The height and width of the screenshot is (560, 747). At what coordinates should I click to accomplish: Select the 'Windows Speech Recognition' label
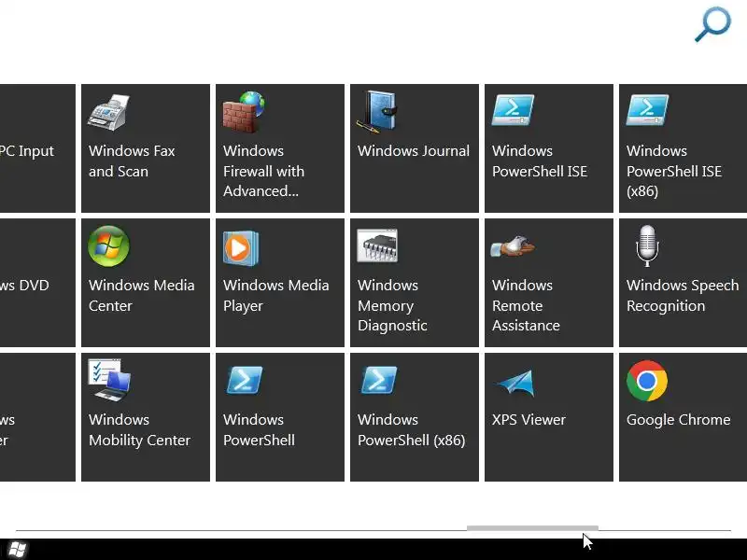pyautogui.click(x=683, y=295)
